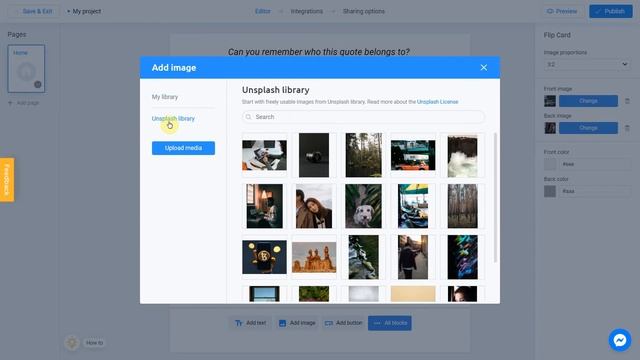The height and width of the screenshot is (360, 640).
Task: Focus the Unsplash Search field
Action: point(363,117)
